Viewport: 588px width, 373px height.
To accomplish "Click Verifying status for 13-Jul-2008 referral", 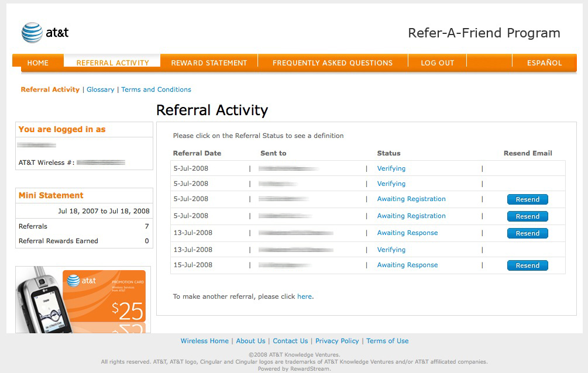I will coord(391,250).
